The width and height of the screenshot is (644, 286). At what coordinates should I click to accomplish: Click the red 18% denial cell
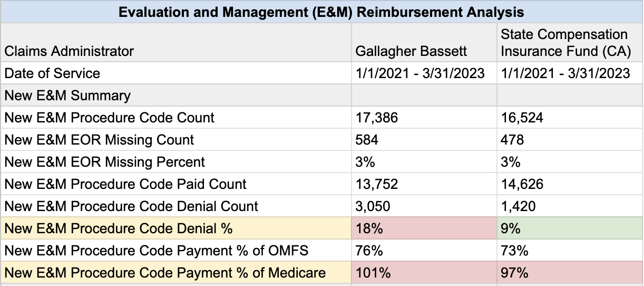tap(425, 228)
